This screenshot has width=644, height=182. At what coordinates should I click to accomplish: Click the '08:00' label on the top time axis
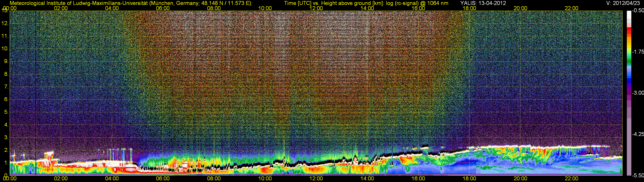click(214, 8)
